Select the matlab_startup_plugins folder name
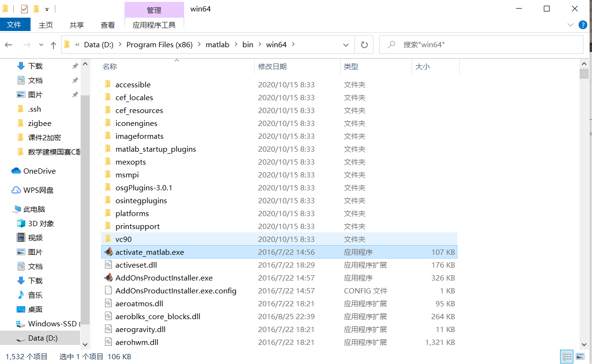Screen dimensions: 592x364 click(156, 149)
